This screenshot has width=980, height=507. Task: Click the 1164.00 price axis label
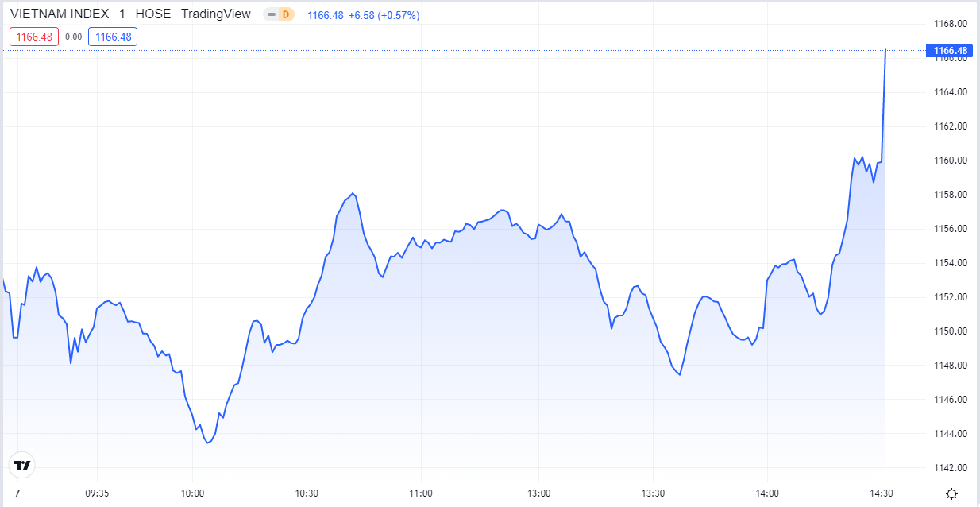coord(951,92)
